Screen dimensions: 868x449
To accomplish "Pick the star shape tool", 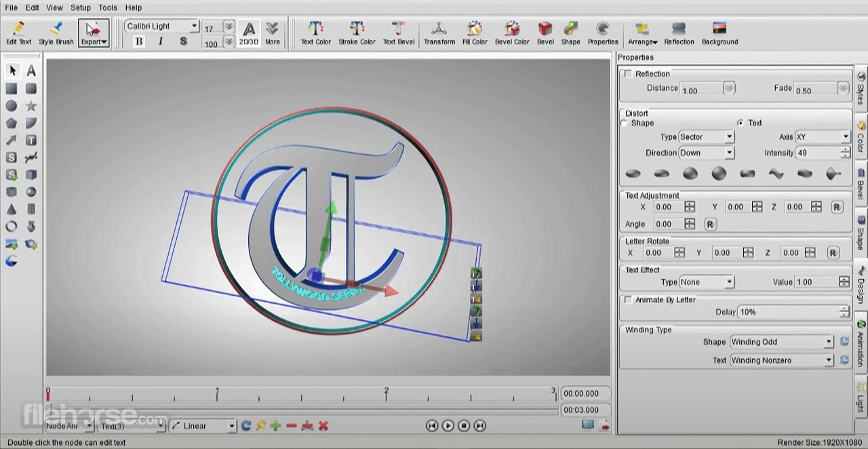I will (x=31, y=106).
